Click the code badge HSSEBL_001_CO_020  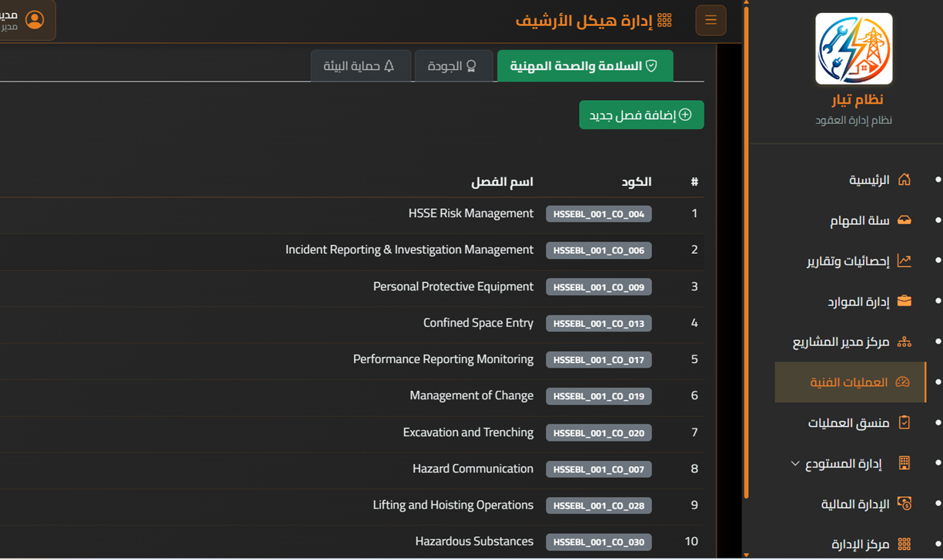599,432
